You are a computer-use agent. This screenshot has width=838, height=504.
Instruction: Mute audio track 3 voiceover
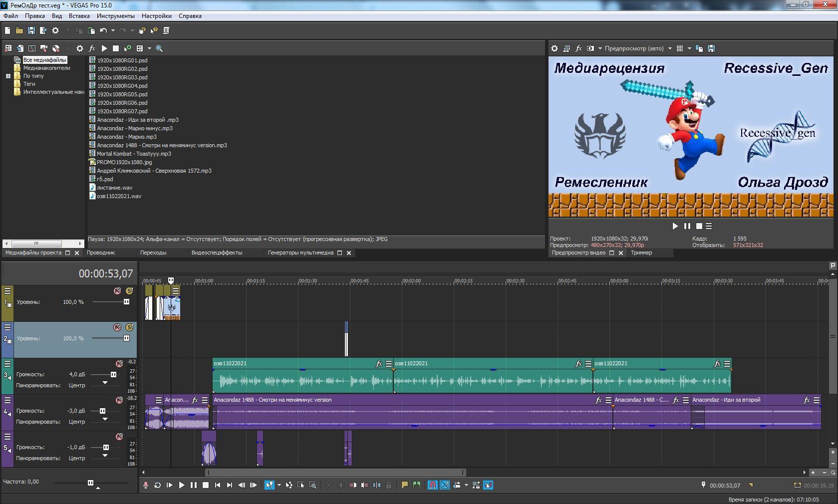click(x=119, y=364)
